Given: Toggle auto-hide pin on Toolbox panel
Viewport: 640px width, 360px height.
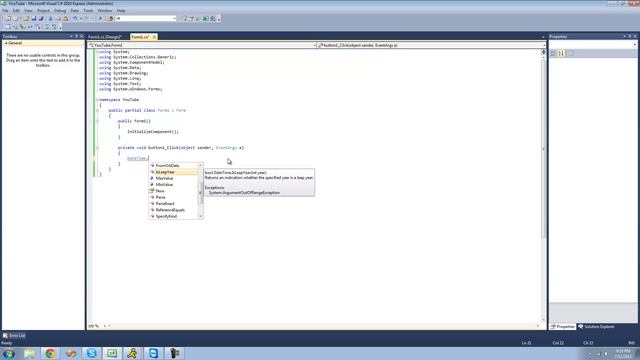Looking at the screenshot, I should (x=76, y=36).
